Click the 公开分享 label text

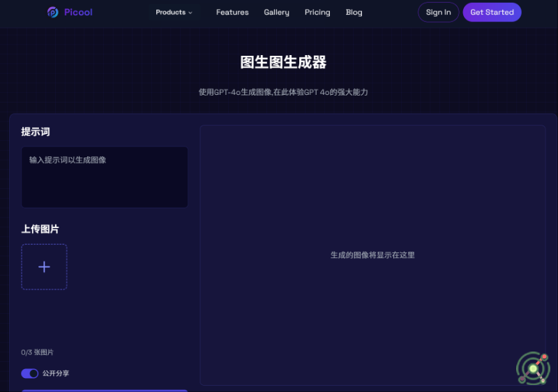[56, 373]
